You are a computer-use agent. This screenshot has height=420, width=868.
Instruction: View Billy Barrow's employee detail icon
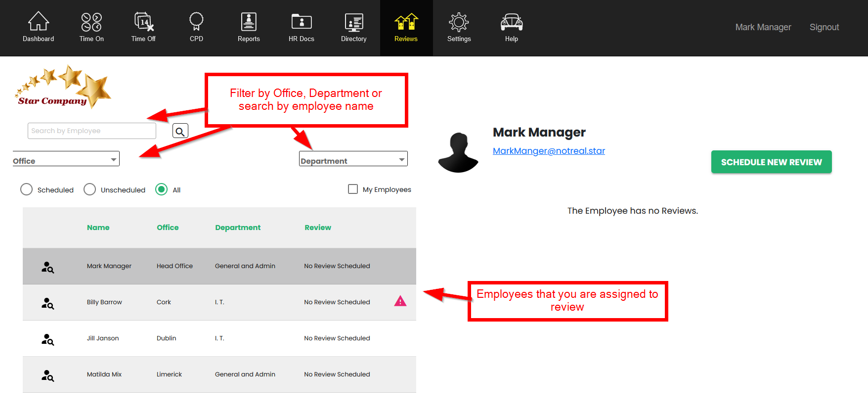[x=47, y=303]
